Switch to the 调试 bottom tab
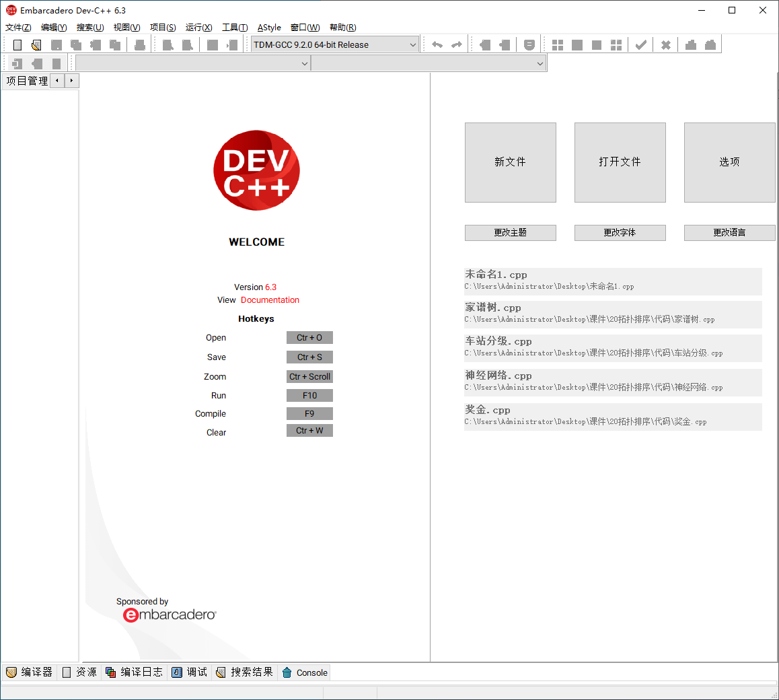The height and width of the screenshot is (700, 779). pyautogui.click(x=189, y=672)
